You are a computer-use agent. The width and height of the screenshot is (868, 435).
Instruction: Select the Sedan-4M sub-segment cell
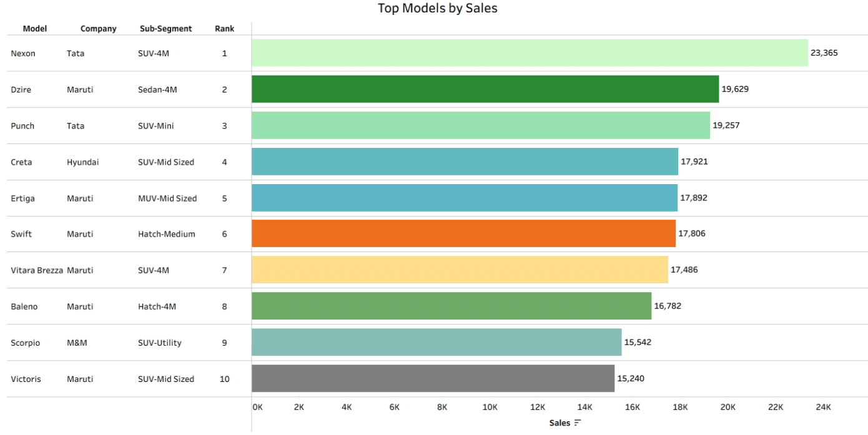coord(157,90)
